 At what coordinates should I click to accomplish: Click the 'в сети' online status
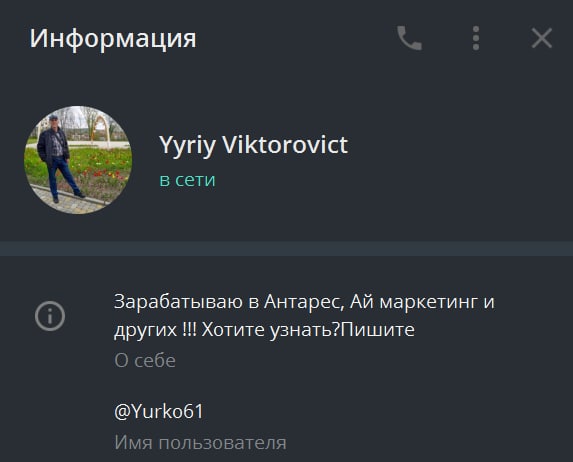pos(187,180)
